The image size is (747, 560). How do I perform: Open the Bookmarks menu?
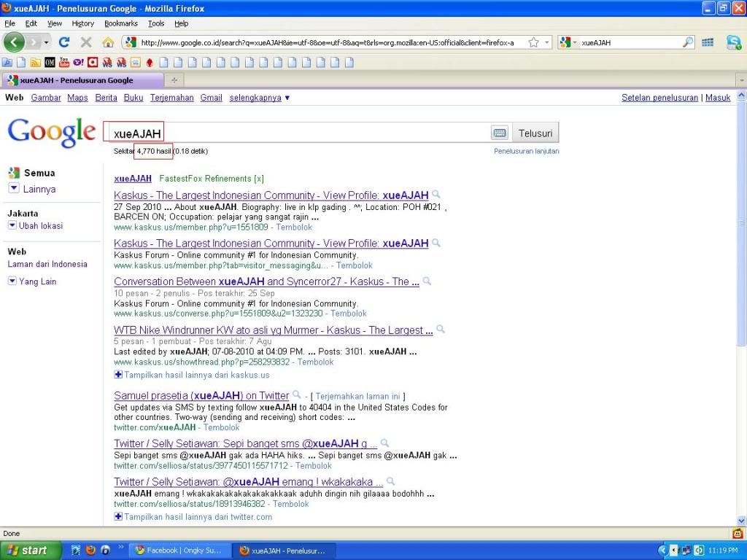click(x=121, y=23)
